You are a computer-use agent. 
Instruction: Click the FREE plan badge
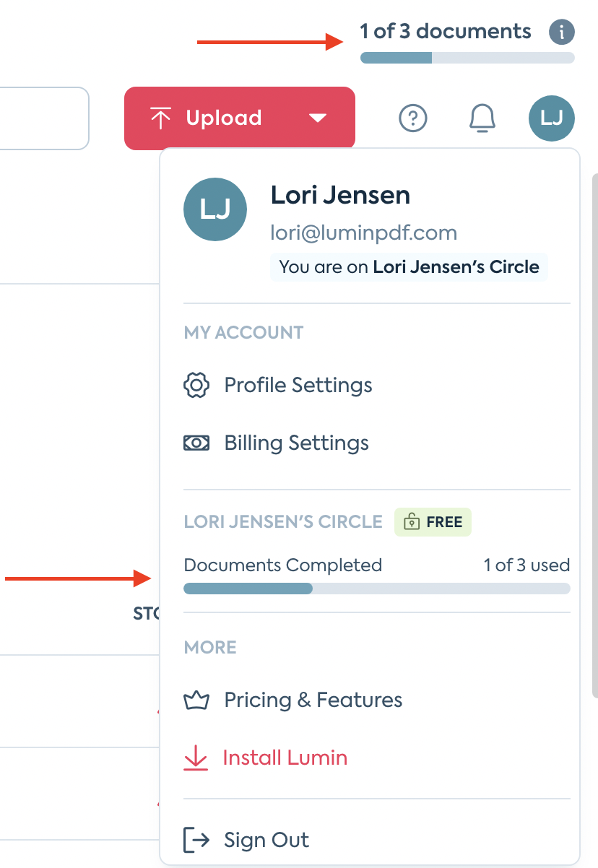click(433, 522)
